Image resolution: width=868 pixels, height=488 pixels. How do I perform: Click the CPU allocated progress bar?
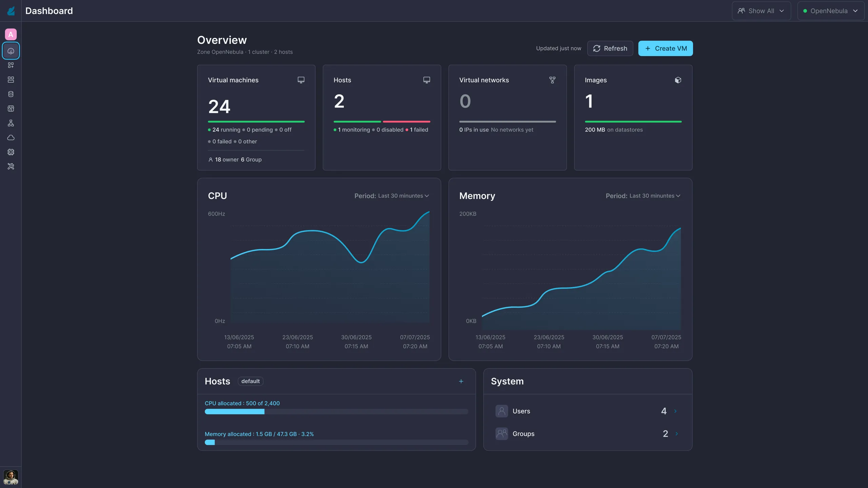(x=336, y=412)
